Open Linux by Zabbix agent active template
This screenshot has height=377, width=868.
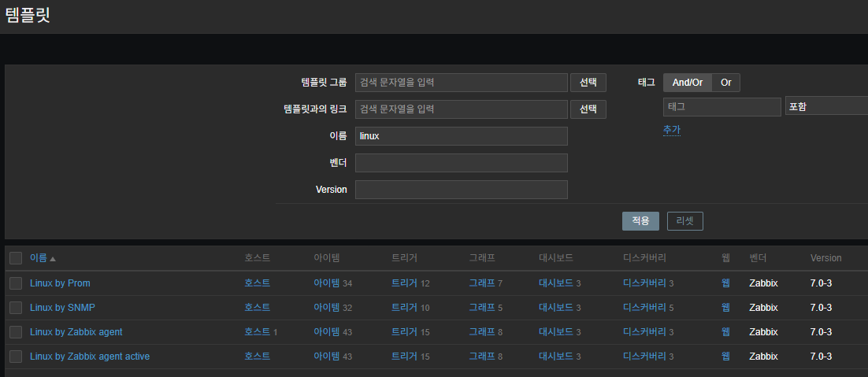90,356
